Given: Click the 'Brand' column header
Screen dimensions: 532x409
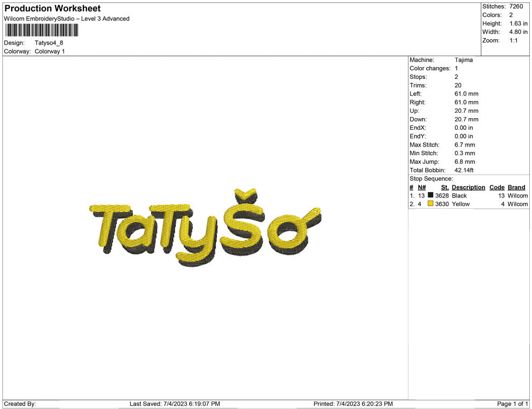Looking at the screenshot, I should click(x=516, y=187).
